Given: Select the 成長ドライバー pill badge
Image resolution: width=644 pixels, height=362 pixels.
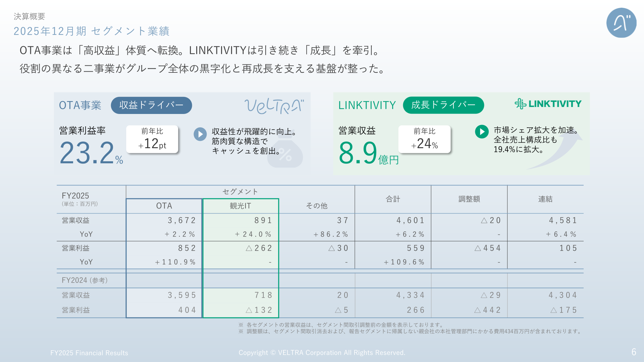Looking at the screenshot, I should 443,105.
